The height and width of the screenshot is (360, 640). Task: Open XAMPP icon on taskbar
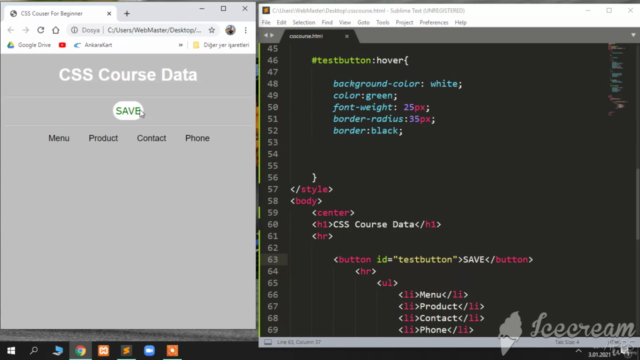103,351
